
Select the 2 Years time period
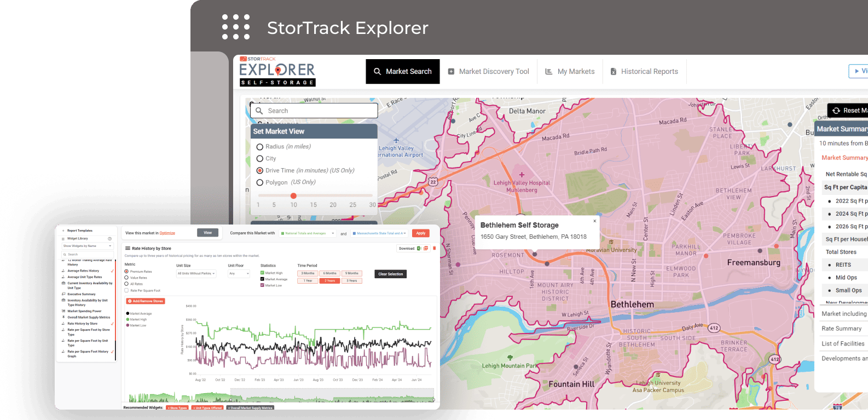tap(329, 280)
